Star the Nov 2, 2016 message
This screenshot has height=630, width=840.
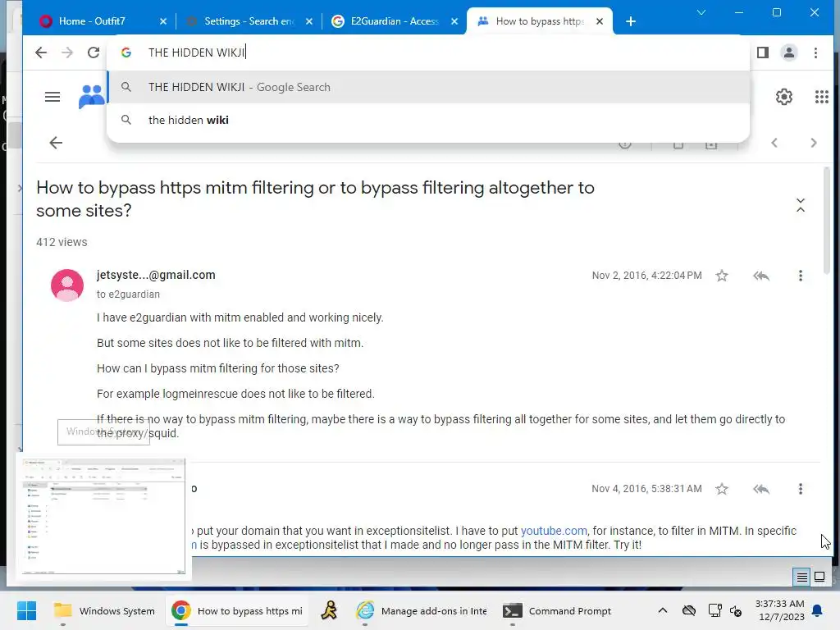[722, 276]
